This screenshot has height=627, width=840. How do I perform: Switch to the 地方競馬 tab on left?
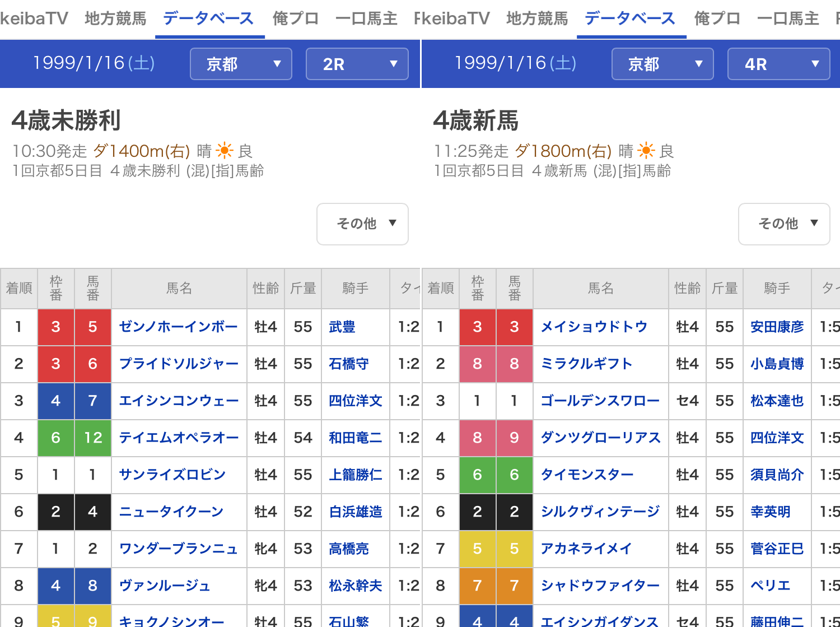115,18
